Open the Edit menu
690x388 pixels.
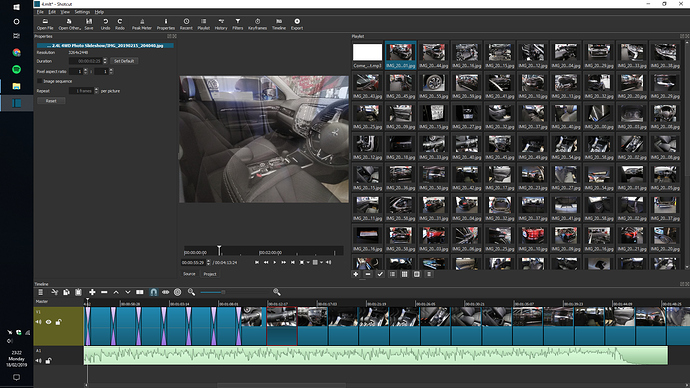coord(52,12)
